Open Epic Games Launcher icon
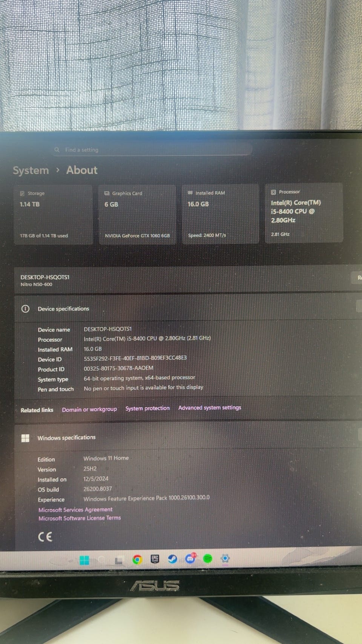Image resolution: width=362 pixels, height=644 pixels. click(155, 559)
